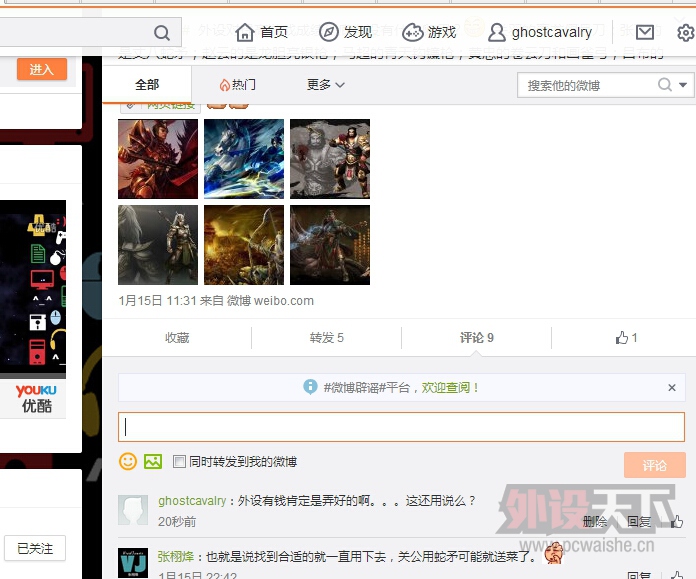Click 评论 9 comments tab

pos(477,338)
